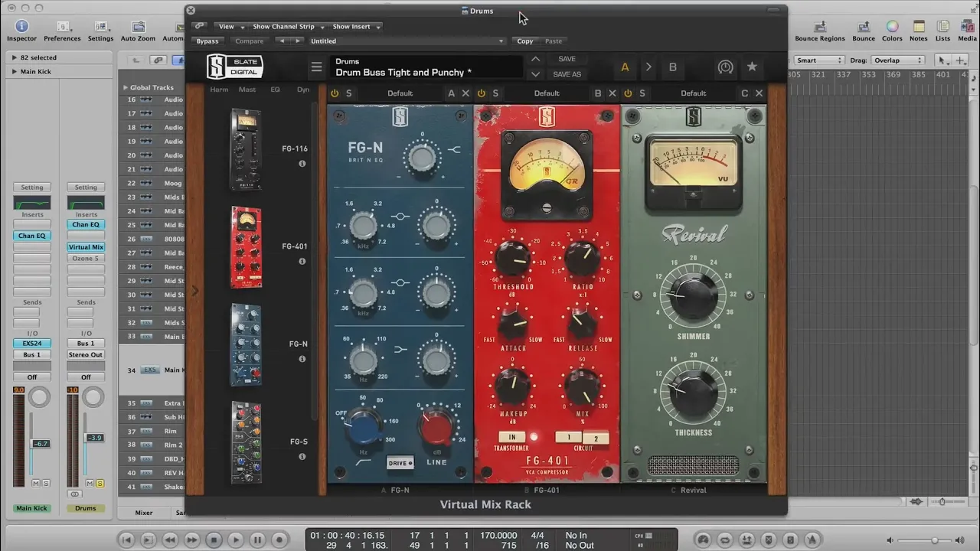The width and height of the screenshot is (980, 551).
Task: Start playback with the Play button
Action: [x=236, y=540]
